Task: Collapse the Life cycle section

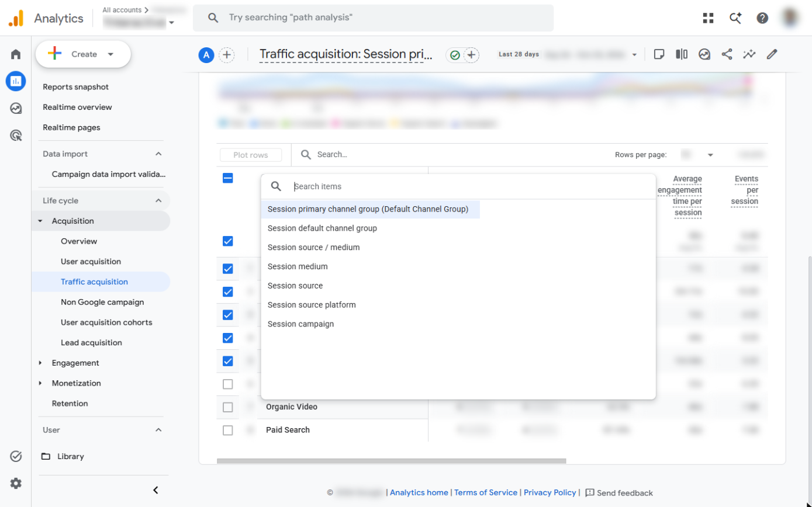Action: (158, 201)
